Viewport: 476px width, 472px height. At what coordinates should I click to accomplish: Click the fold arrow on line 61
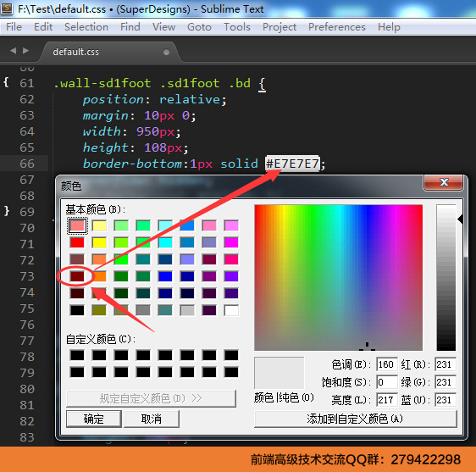[6, 82]
